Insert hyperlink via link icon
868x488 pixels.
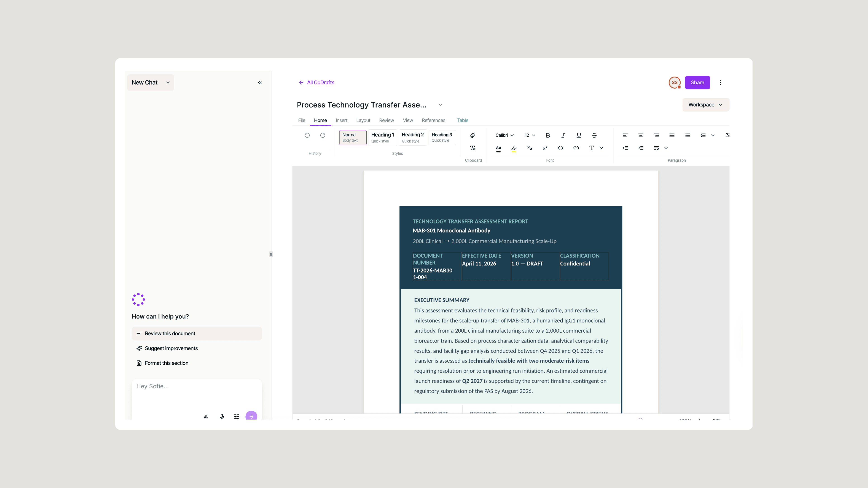click(x=576, y=148)
